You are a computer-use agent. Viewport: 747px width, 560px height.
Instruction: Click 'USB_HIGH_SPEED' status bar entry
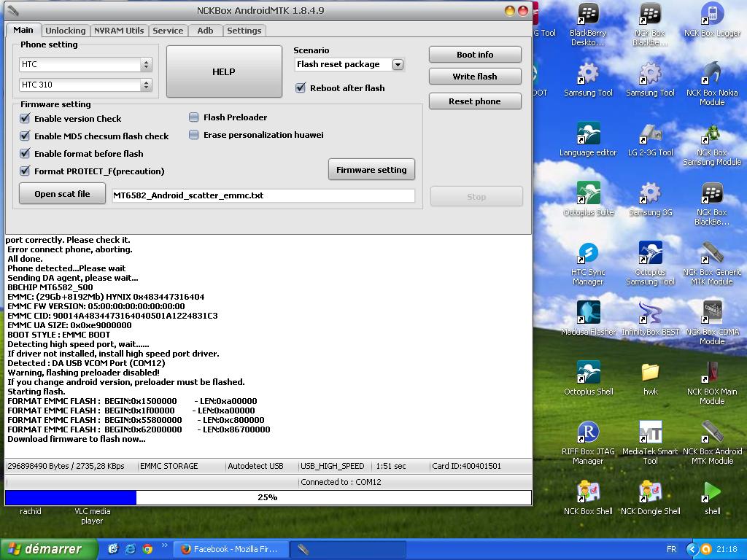333,466
